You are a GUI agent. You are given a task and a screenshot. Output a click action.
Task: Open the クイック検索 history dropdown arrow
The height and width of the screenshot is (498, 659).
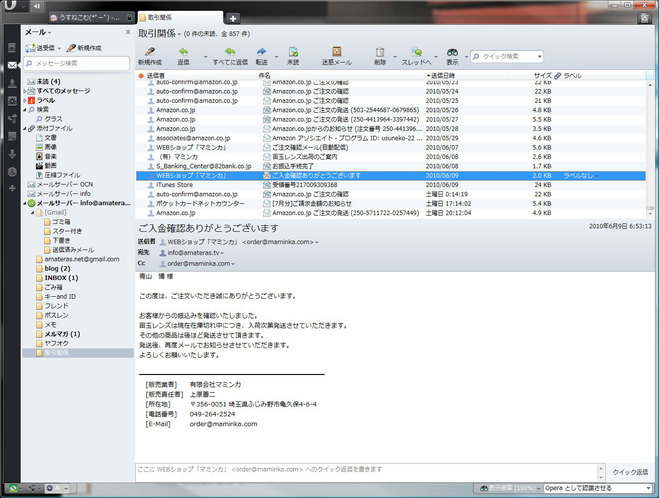(x=539, y=56)
